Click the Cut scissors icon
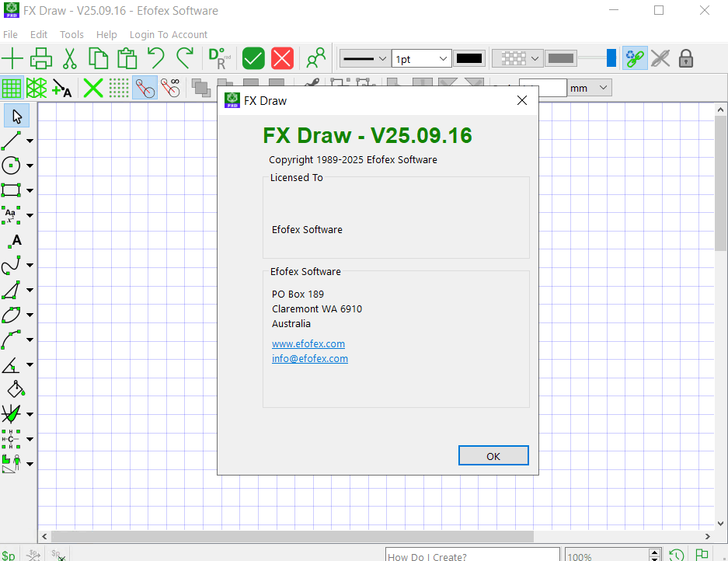The height and width of the screenshot is (561, 728). point(70,58)
